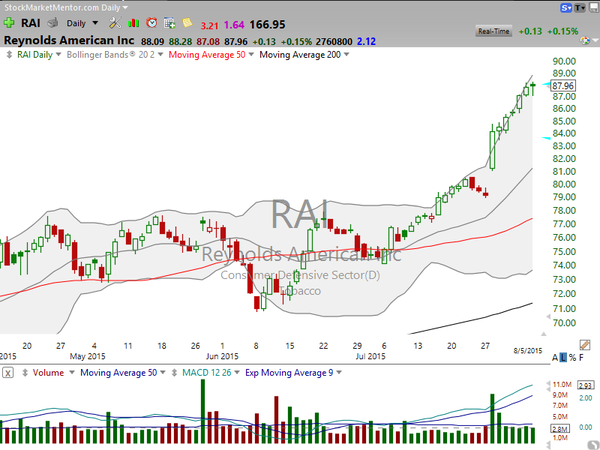Expand the Volume indicator menu
Screen dimensions: 600x450
(x=72, y=372)
